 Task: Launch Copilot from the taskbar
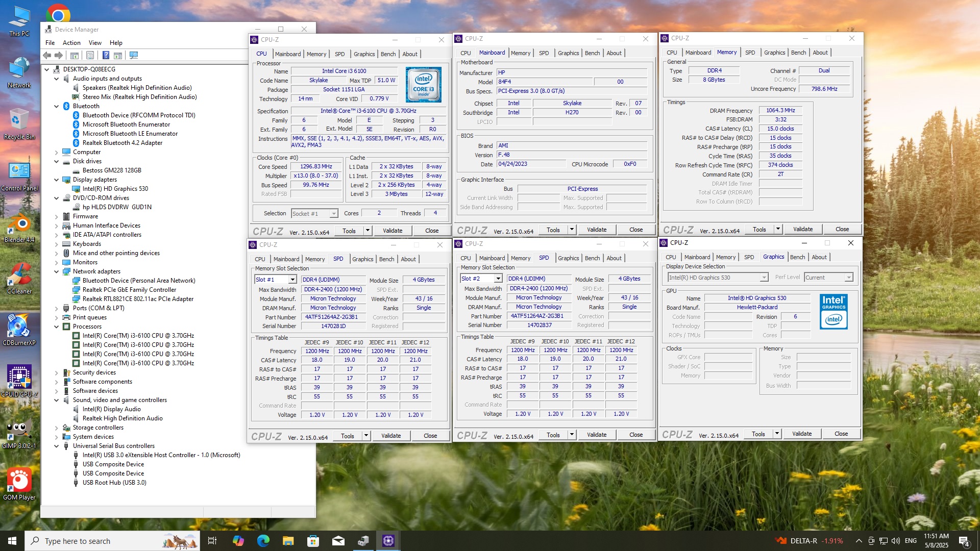(x=238, y=541)
